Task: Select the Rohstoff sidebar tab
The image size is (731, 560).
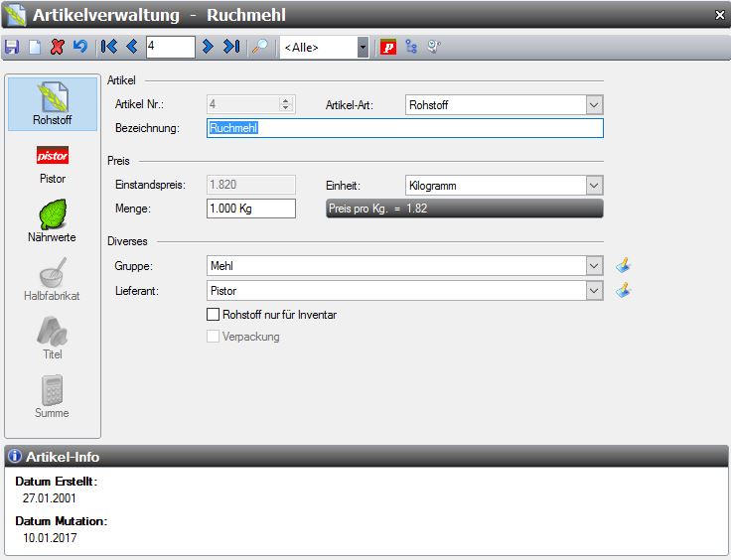Action: pos(53,103)
